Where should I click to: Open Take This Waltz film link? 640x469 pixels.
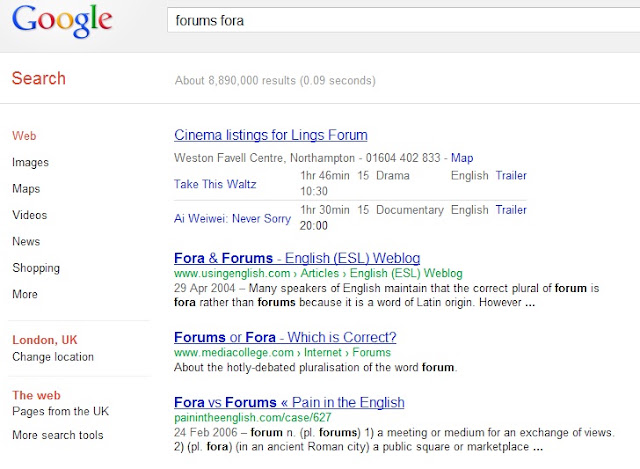click(215, 184)
